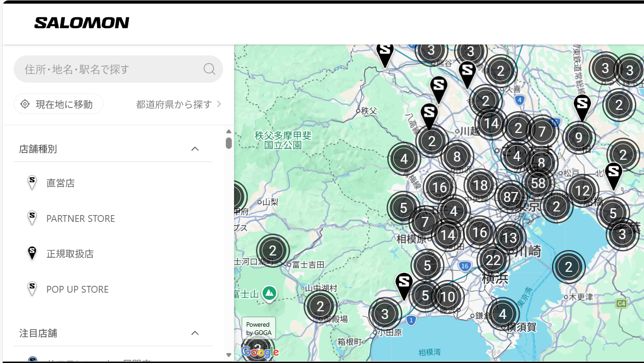Click the 現在地に移動 button
The image size is (644, 363).
coord(59,104)
